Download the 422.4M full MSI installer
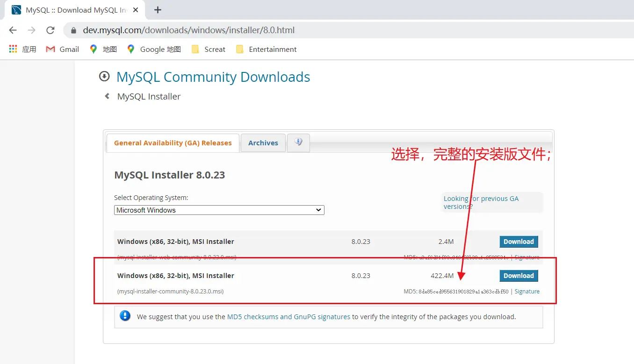Viewport: 634px width, 364px height. (519, 276)
